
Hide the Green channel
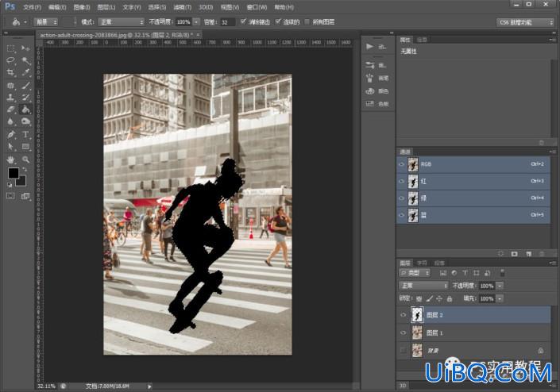(402, 198)
